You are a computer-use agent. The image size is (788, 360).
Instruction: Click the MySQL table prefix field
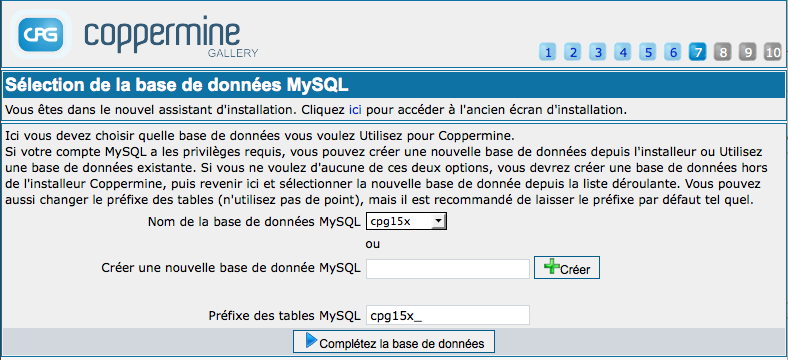pyautogui.click(x=448, y=315)
